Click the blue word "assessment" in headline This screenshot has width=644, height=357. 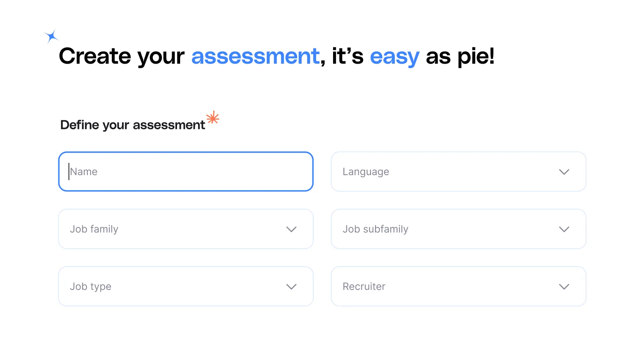pyautogui.click(x=255, y=56)
